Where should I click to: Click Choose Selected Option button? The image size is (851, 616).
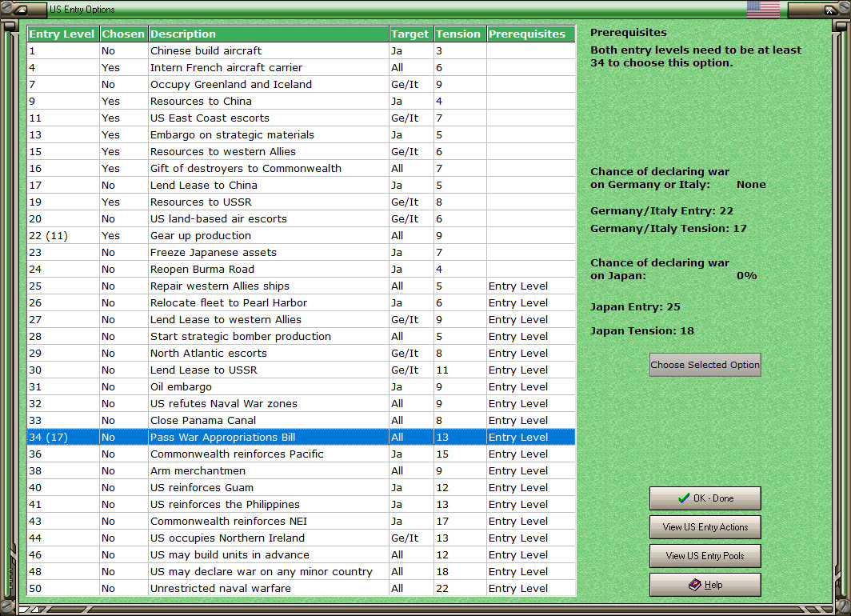coord(705,365)
